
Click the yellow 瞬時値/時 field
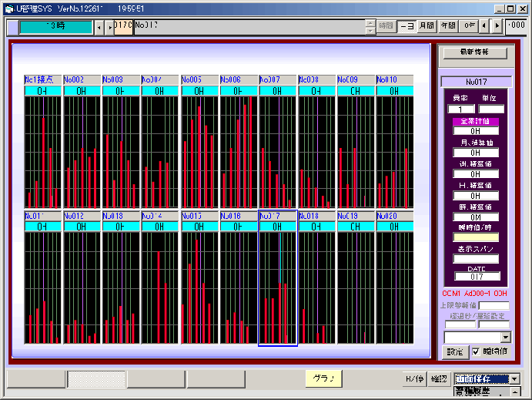(475, 237)
